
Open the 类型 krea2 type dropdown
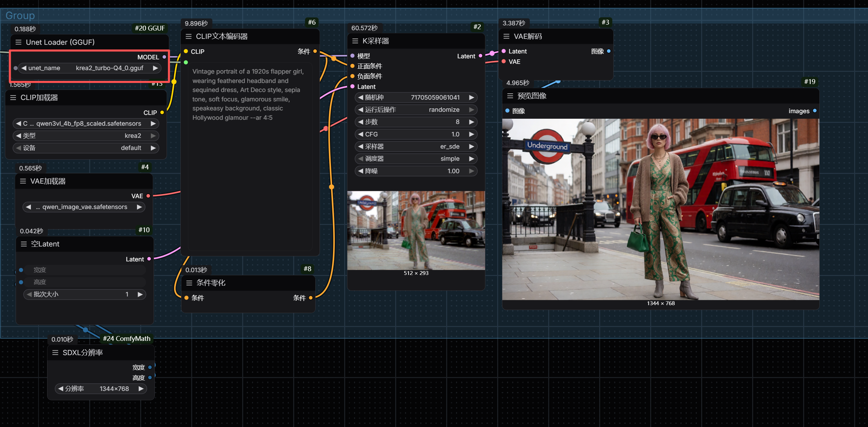coord(86,136)
